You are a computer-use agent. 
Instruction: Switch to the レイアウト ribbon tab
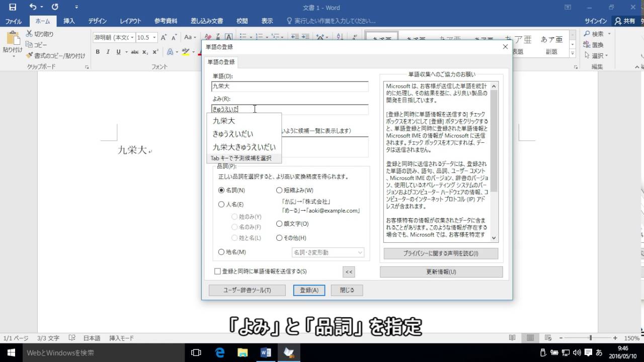[130, 21]
